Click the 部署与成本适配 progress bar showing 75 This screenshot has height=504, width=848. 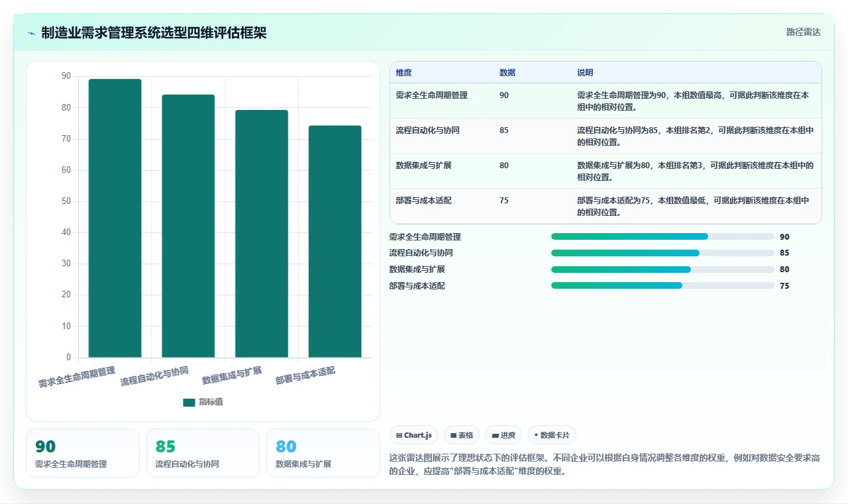tap(662, 285)
